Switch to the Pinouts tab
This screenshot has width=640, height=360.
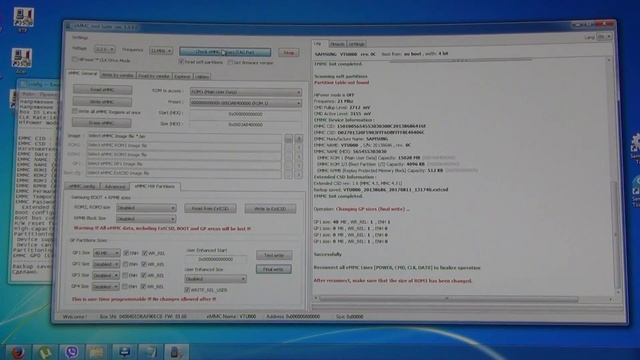337,44
